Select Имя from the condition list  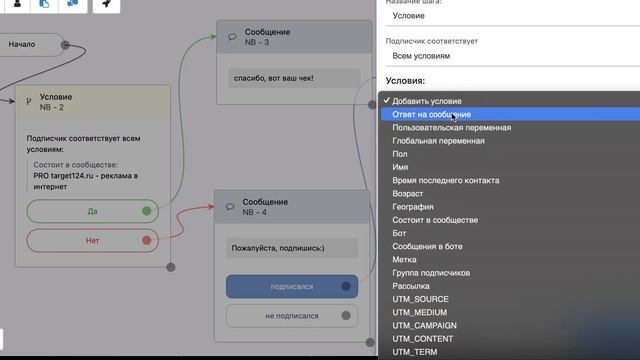click(x=510, y=167)
